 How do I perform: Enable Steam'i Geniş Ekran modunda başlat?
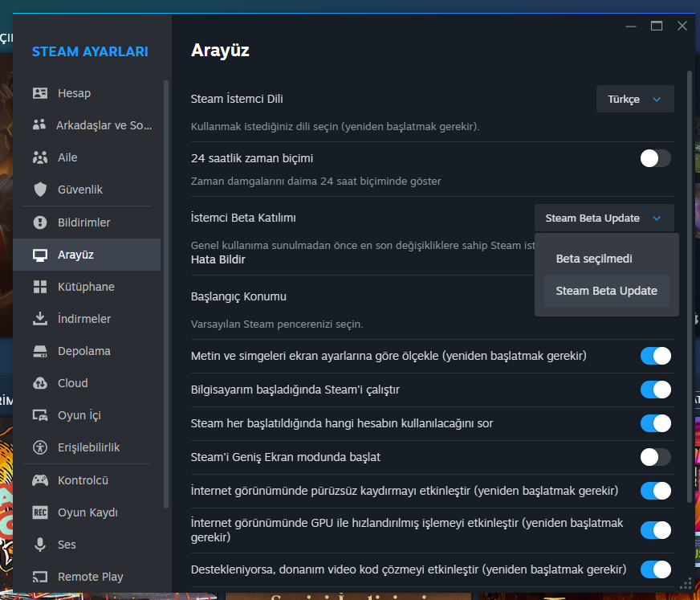pyautogui.click(x=655, y=457)
